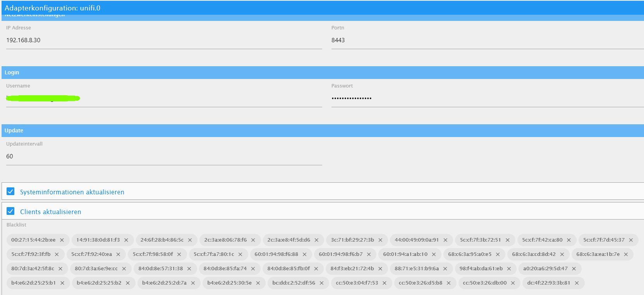The image size is (644, 295).
Task: Remove 84:0d:8e:85:fb:0f chip via X
Action: (316, 269)
